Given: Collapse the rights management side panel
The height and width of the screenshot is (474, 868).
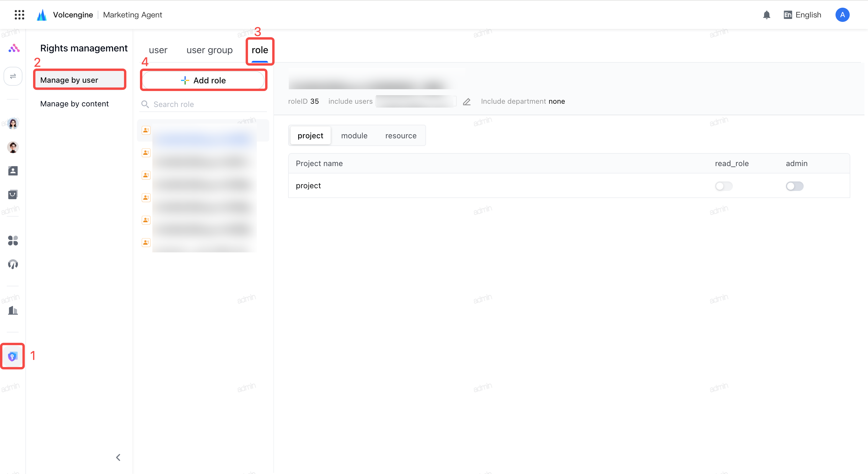Looking at the screenshot, I should click(118, 457).
